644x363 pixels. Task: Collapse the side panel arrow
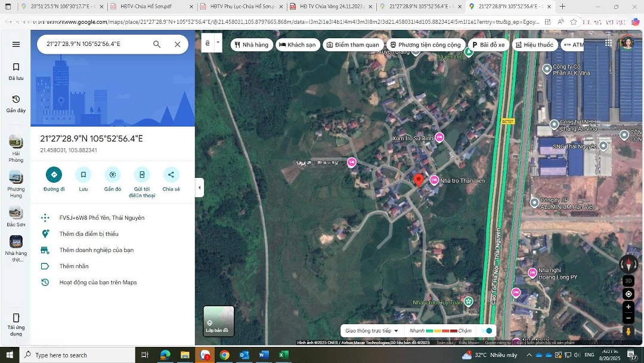pyautogui.click(x=199, y=187)
